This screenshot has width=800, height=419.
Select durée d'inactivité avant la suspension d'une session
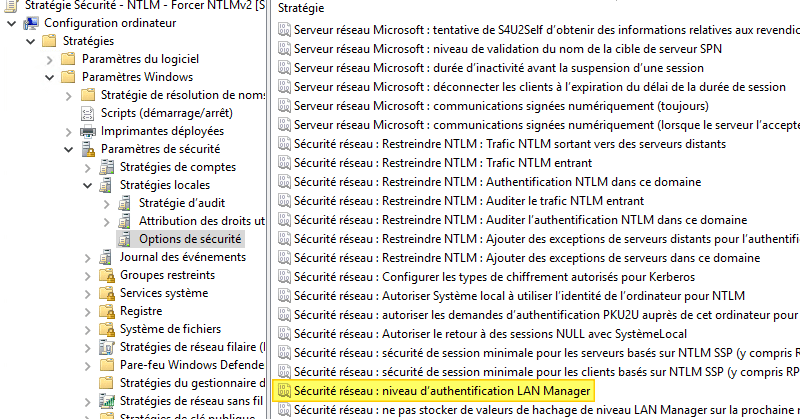coord(499,68)
